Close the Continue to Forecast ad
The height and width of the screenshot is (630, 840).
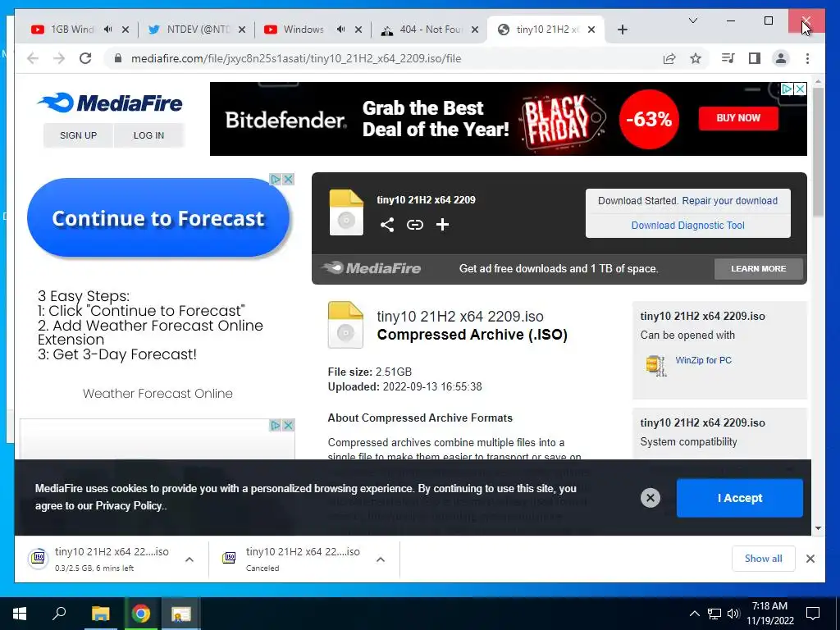[x=288, y=179]
